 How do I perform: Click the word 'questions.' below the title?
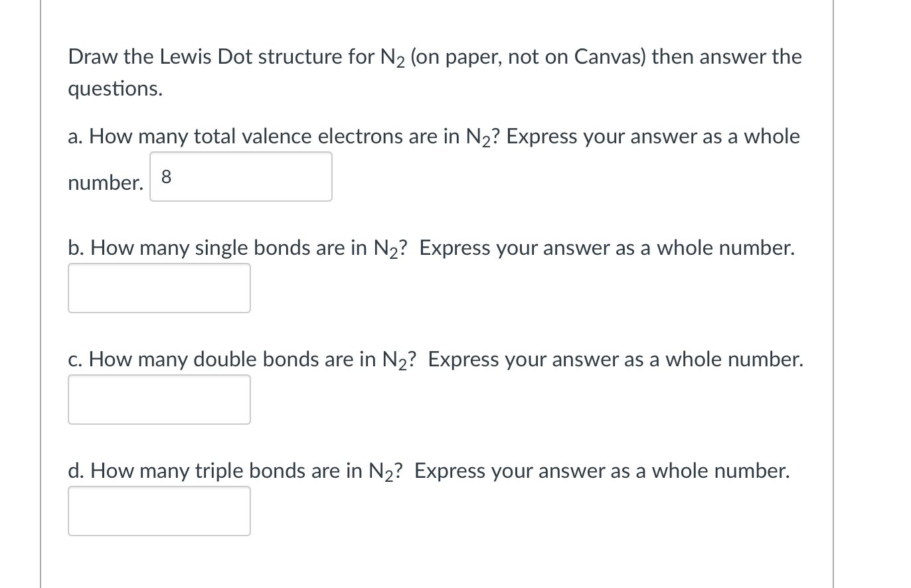tap(114, 89)
